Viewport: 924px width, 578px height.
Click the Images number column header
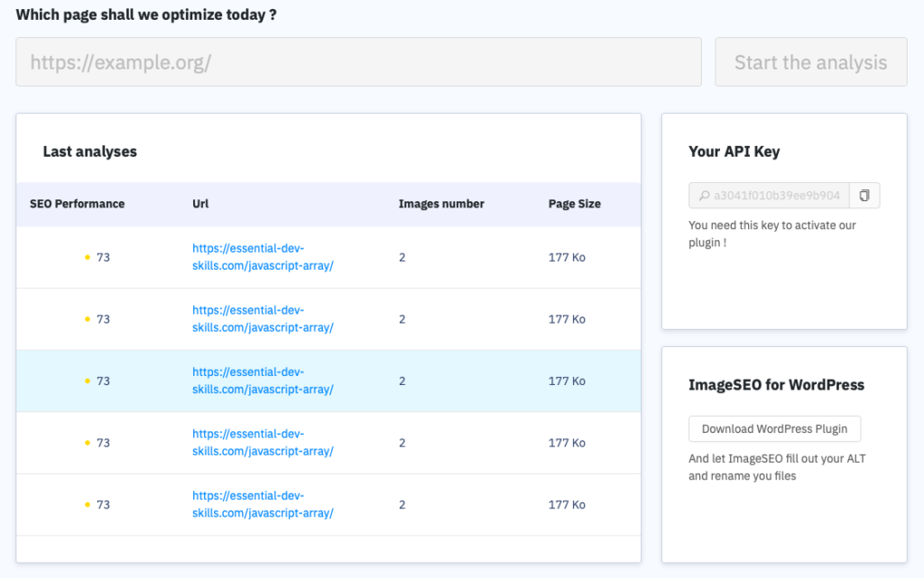click(441, 204)
